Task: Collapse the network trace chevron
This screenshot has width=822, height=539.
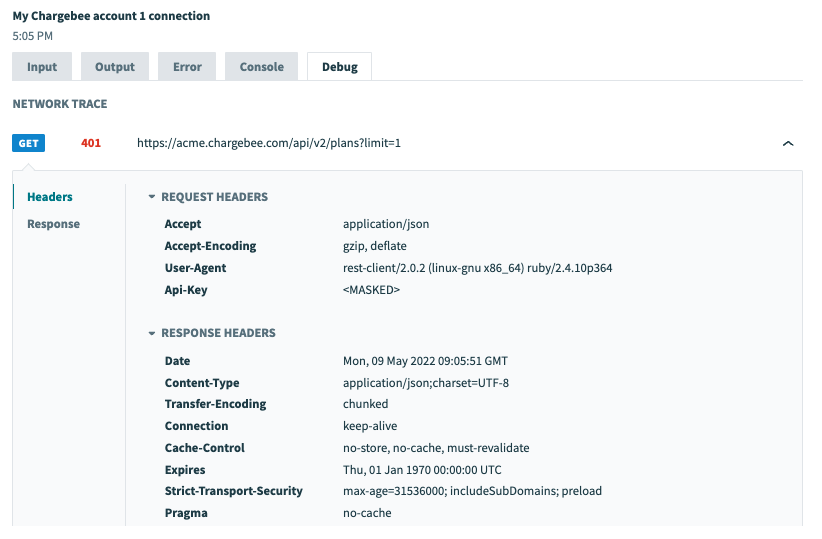Action: pos(788,144)
